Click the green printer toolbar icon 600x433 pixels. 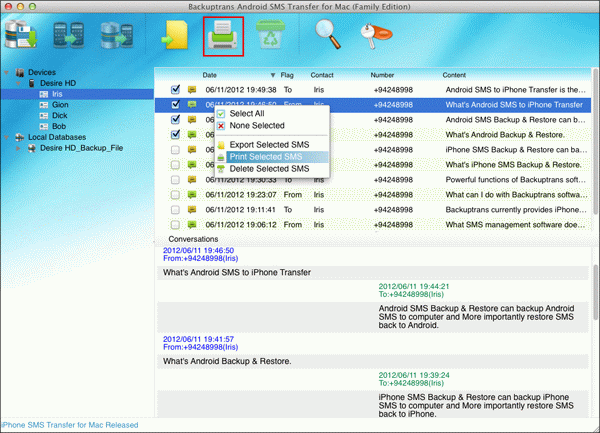[x=223, y=36]
